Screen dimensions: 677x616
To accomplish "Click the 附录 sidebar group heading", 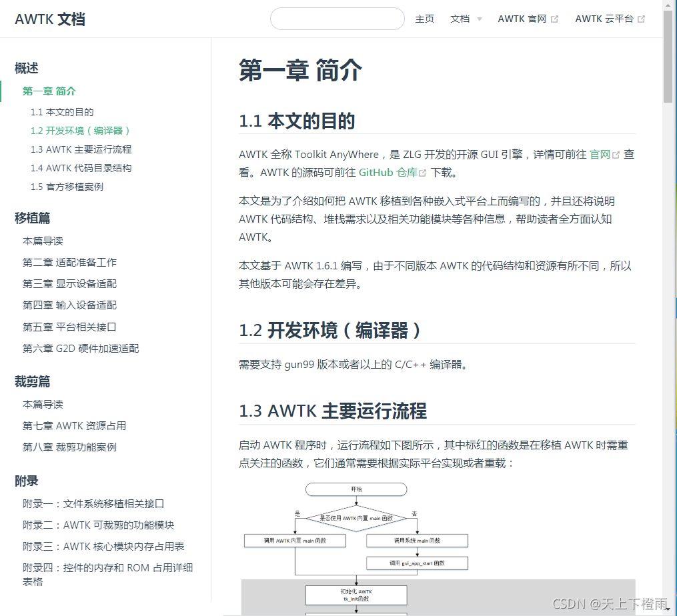I will [26, 481].
